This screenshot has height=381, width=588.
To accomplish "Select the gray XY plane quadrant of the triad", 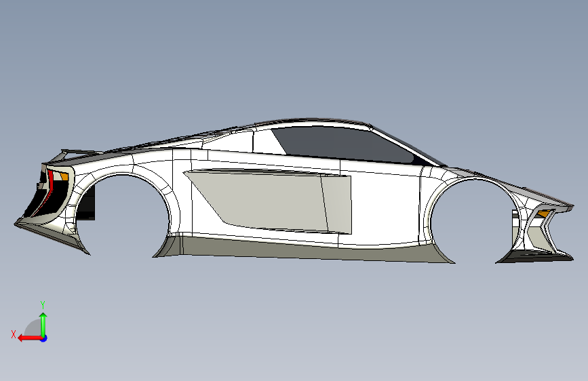I will pyautogui.click(x=33, y=329).
